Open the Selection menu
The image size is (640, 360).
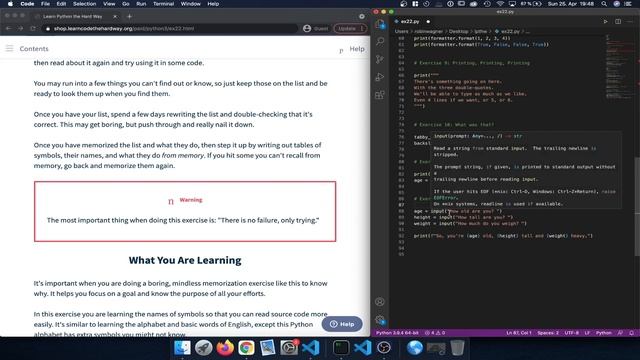[84, 4]
